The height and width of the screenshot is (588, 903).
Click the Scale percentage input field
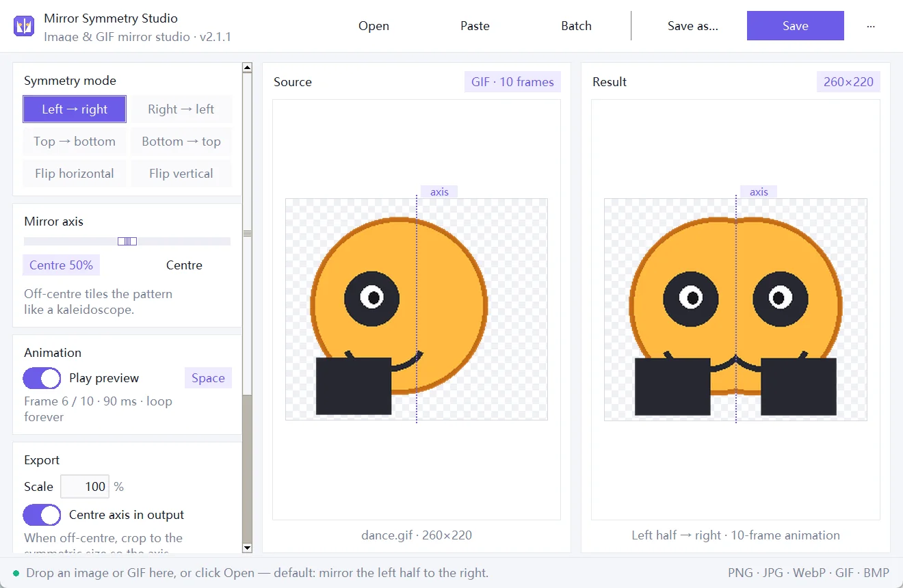pos(85,487)
